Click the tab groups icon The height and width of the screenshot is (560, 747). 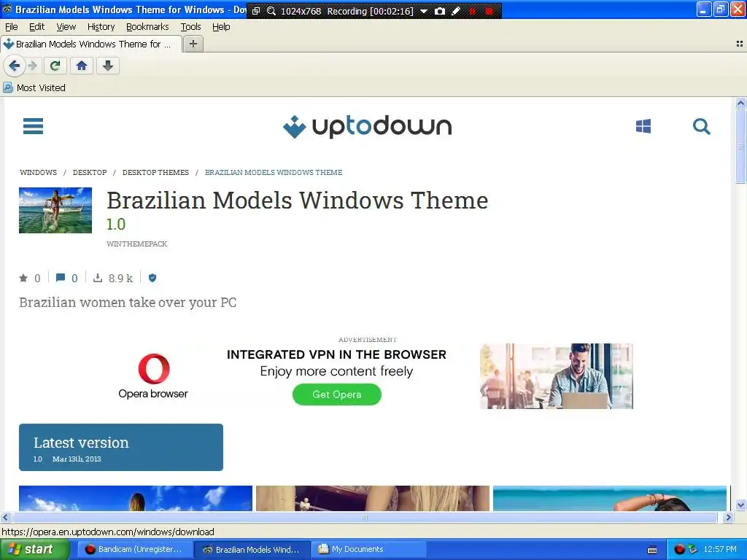pos(740,44)
